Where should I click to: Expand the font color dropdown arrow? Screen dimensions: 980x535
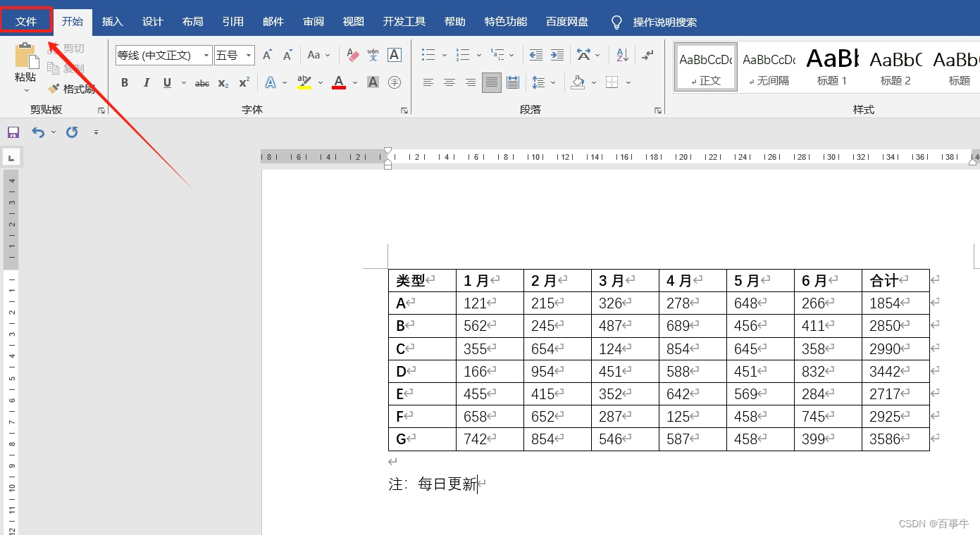click(355, 83)
